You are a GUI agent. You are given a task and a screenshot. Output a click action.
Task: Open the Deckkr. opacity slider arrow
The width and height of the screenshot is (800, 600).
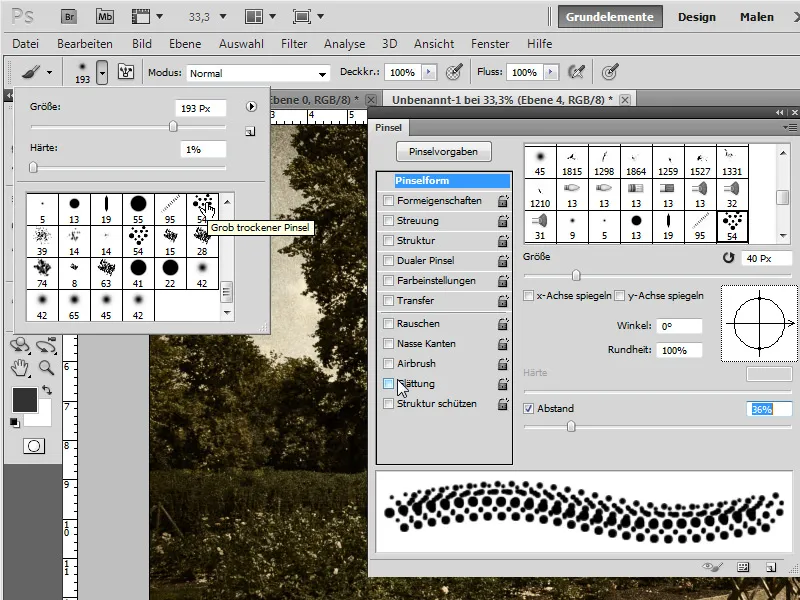(x=429, y=72)
